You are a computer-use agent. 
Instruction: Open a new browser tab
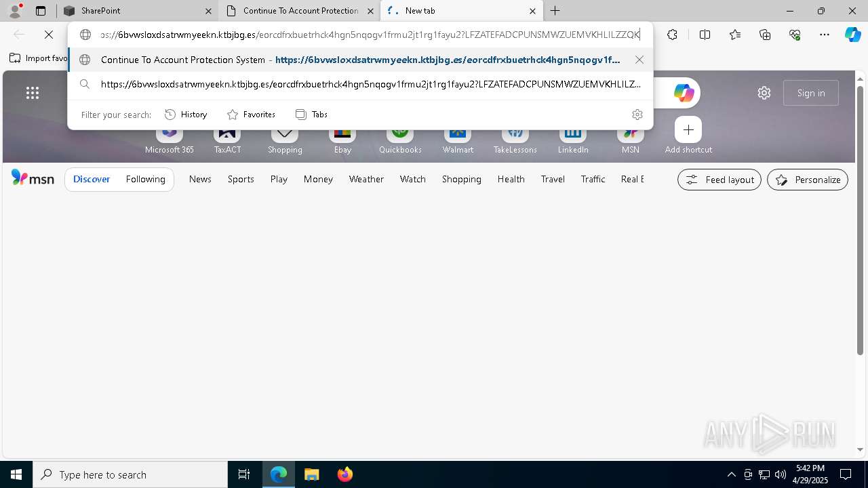[x=555, y=11]
